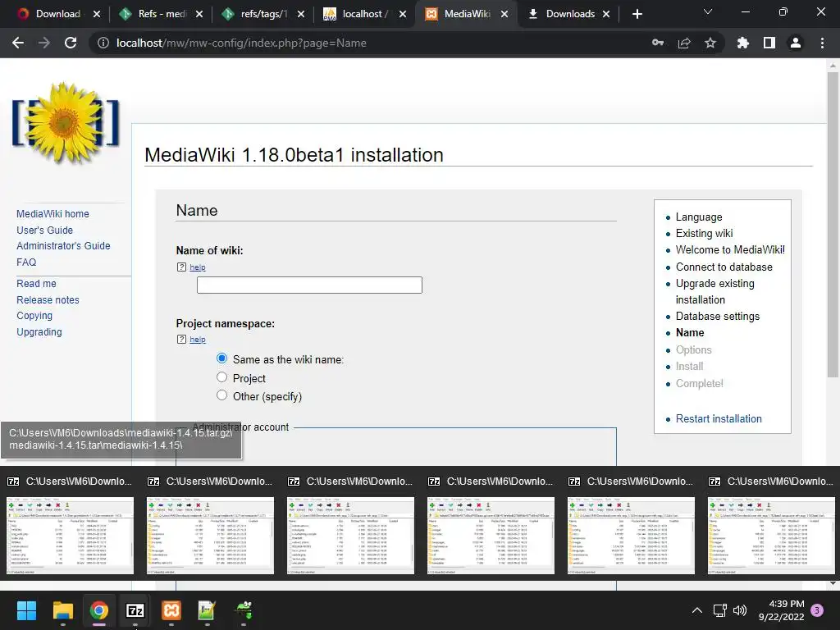
Task: Click the MediaWiki sunflower logo
Action: point(66,123)
